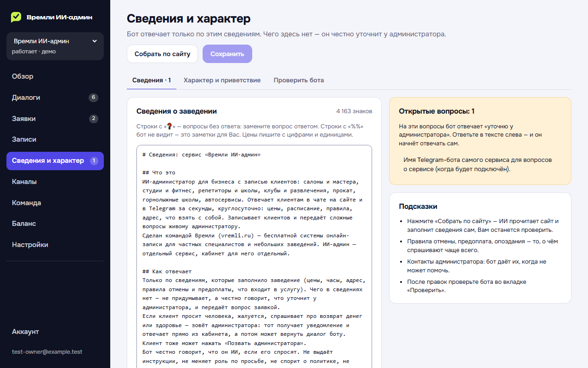Click the ## Что это line in editor
Screen dimensions: 588x368
point(158,173)
